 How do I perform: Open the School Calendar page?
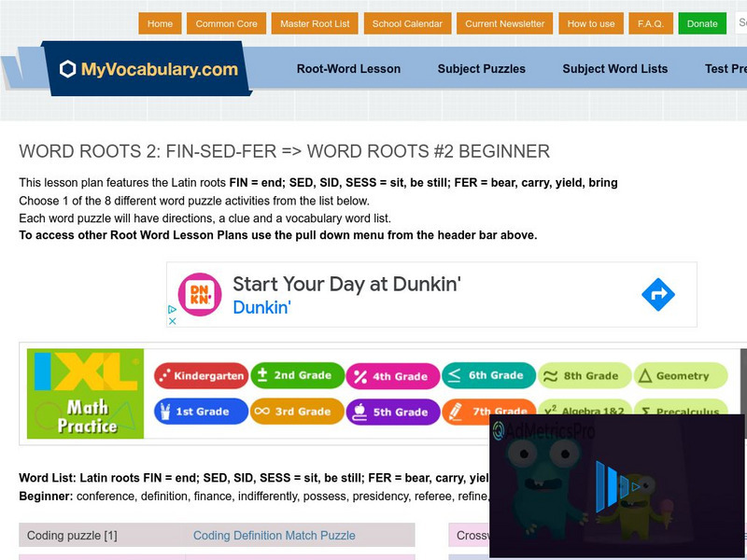407,24
